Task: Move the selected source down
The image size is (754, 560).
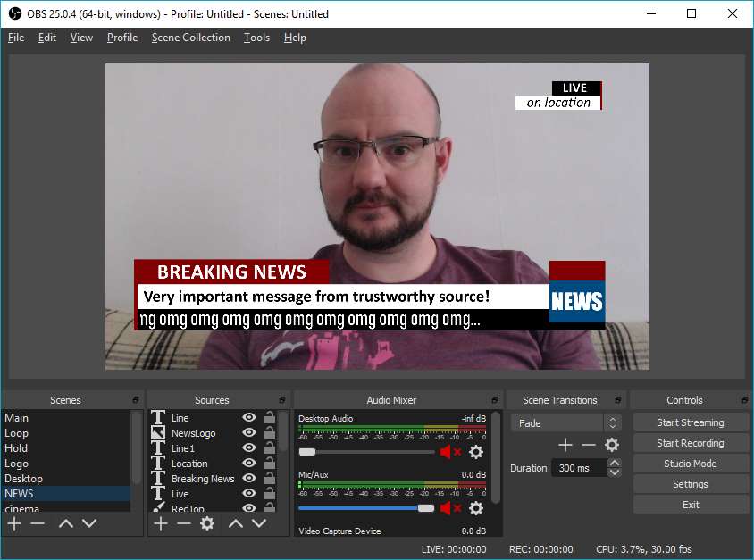Action: [259, 523]
